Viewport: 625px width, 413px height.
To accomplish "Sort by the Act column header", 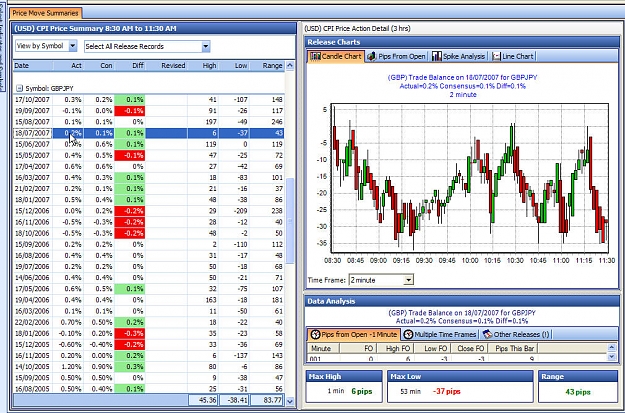I will coord(68,65).
